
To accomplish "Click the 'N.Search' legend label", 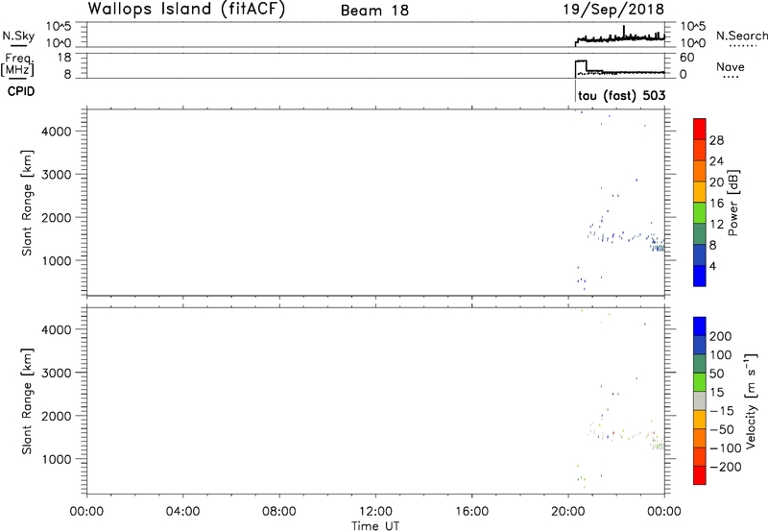I will 741,36.
